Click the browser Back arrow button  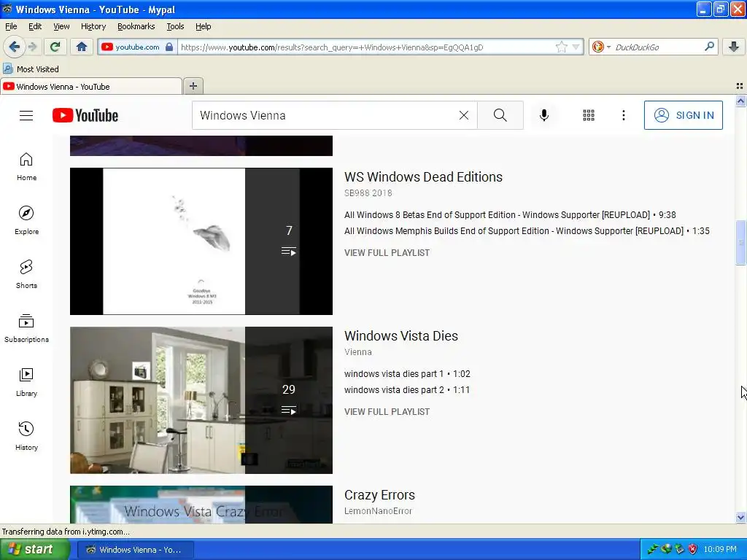tap(15, 47)
